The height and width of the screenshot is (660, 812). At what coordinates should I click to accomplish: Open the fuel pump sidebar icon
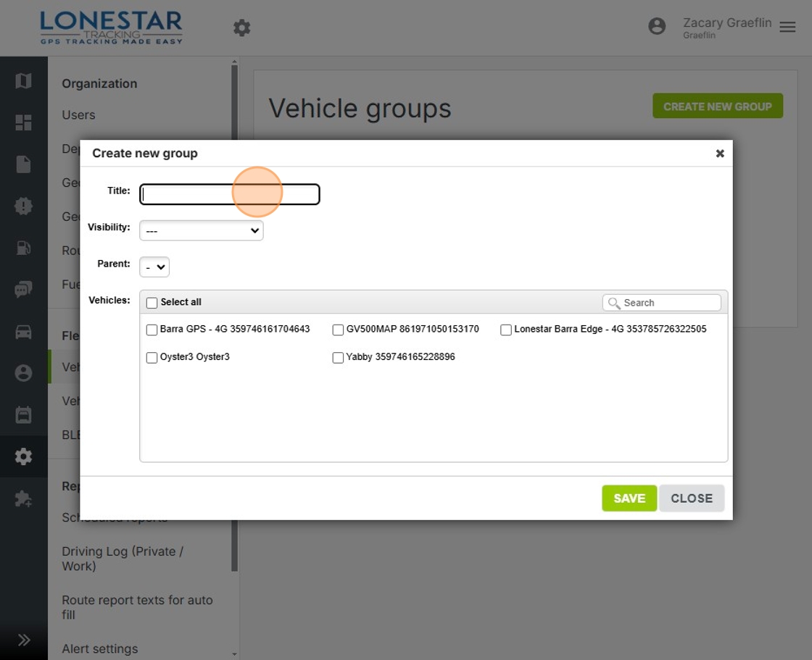coord(23,248)
